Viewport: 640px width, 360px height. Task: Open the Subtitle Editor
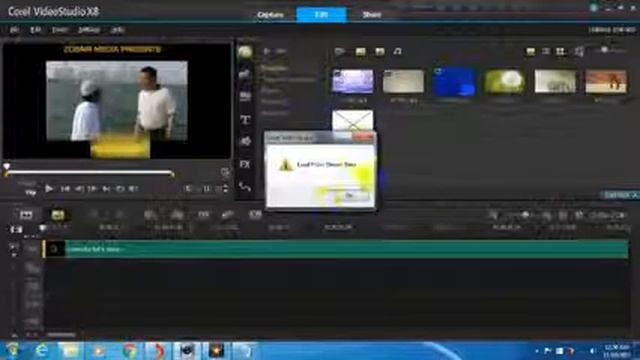(255, 215)
